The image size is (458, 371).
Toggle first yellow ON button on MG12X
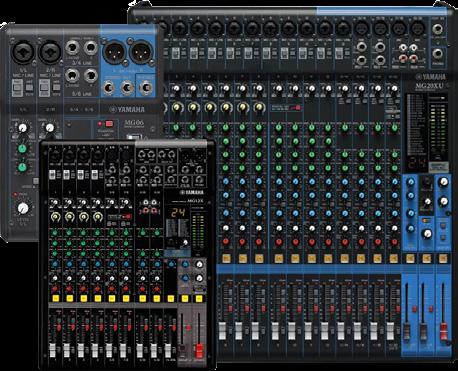55,298
